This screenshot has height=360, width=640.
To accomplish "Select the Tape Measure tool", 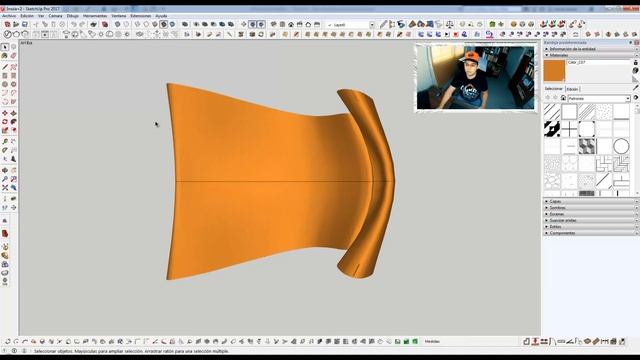I will (5, 142).
